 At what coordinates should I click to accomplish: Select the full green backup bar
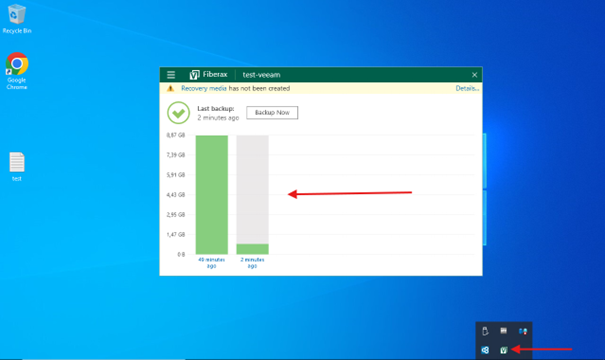click(212, 195)
